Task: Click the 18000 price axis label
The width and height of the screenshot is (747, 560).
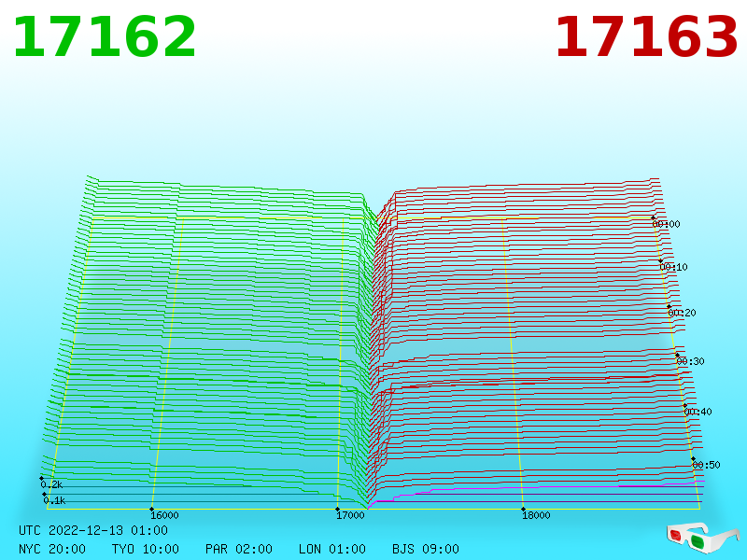Action: tap(536, 515)
